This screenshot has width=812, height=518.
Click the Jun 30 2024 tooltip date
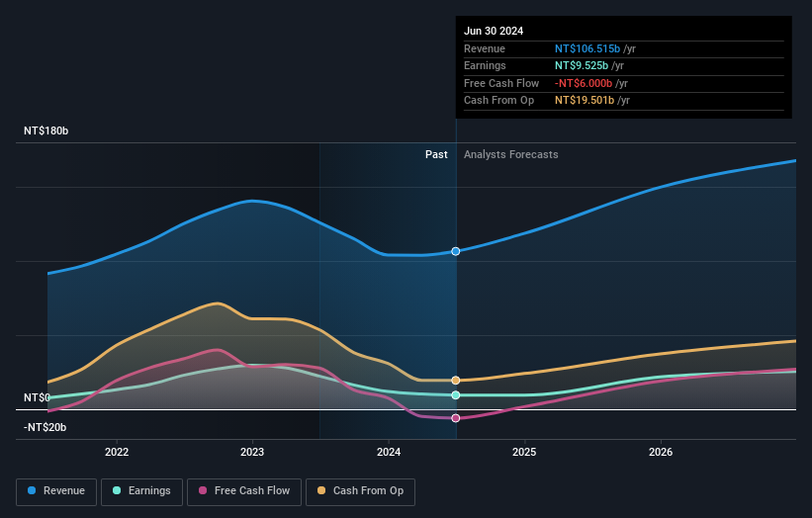point(494,31)
